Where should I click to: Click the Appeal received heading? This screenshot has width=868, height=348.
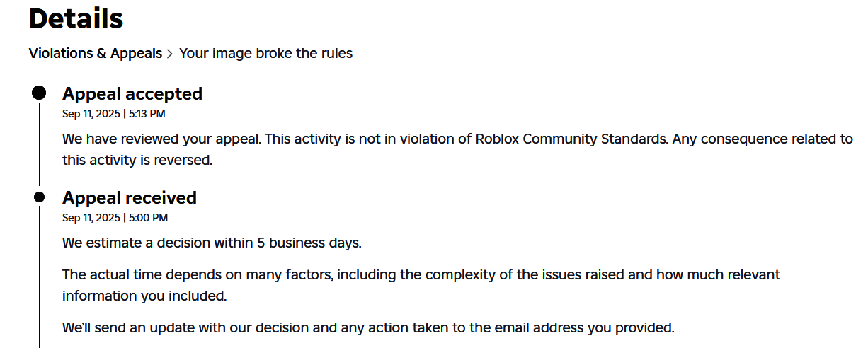[130, 197]
